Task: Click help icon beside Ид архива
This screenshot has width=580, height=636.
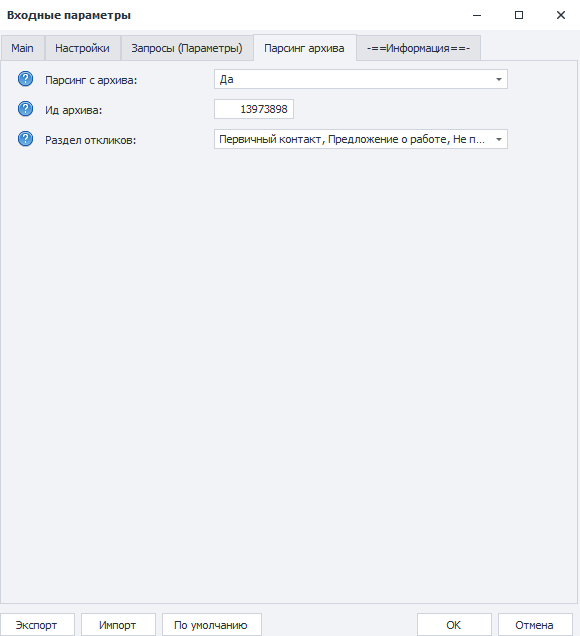Action: (x=25, y=109)
